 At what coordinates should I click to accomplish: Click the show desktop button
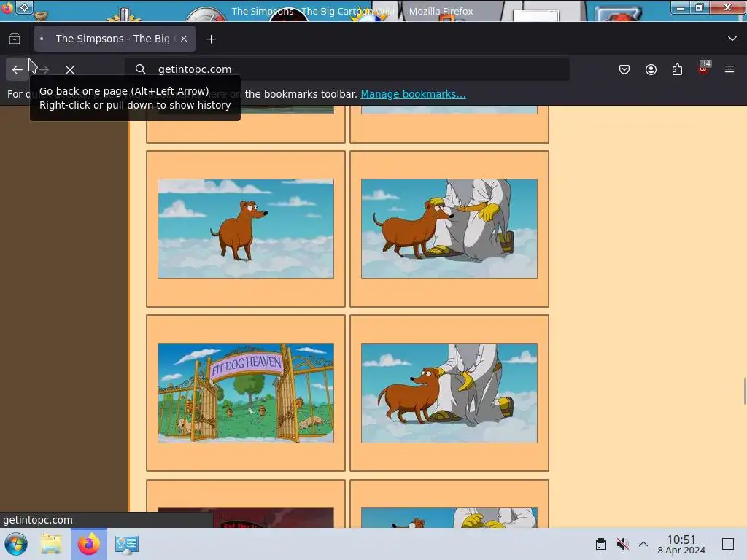[x=728, y=544]
